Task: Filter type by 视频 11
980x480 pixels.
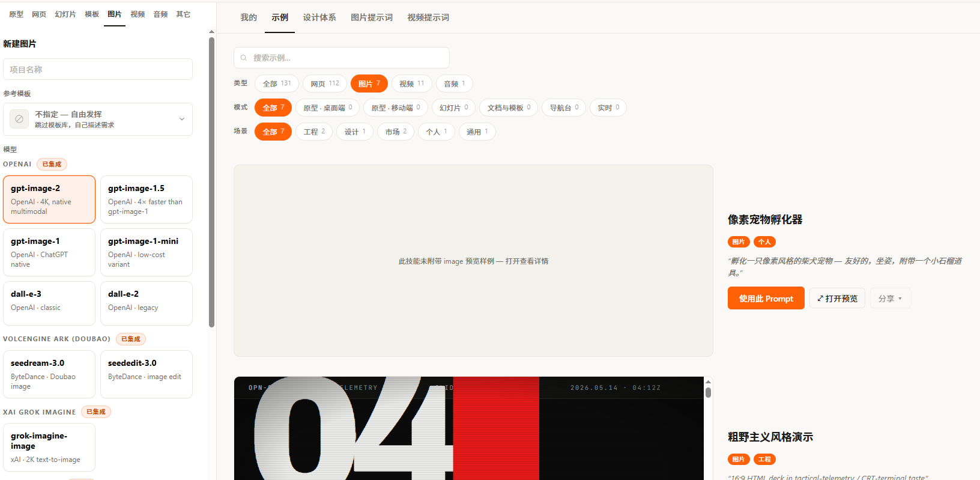Action: [412, 84]
